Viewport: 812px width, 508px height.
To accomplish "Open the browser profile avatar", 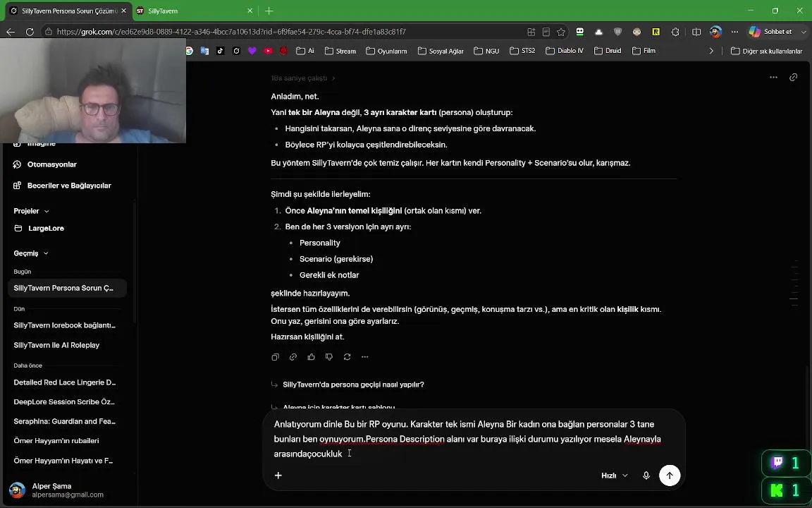I will tap(715, 32).
